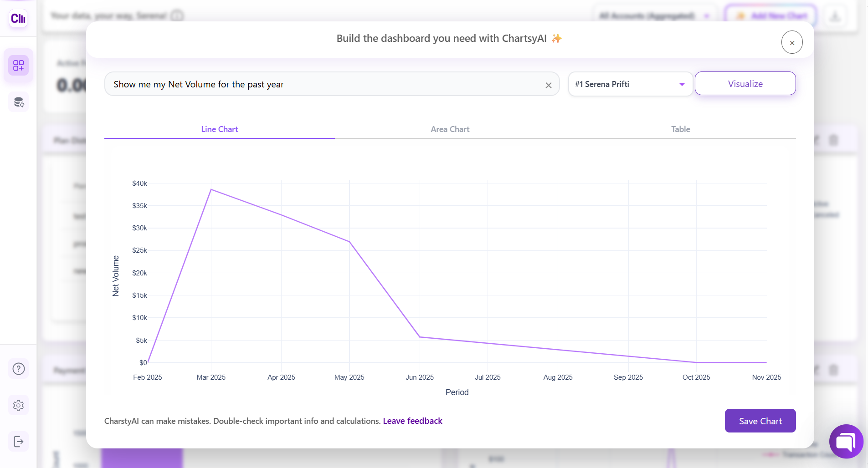The height and width of the screenshot is (468, 868).
Task: Open the Help question mark icon
Action: point(18,369)
